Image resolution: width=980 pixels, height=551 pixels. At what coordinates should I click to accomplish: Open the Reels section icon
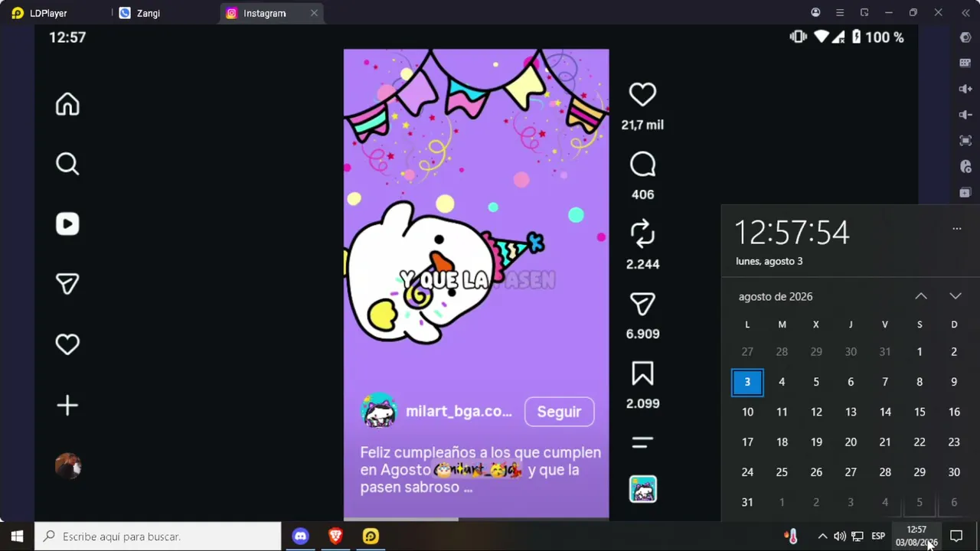click(67, 223)
